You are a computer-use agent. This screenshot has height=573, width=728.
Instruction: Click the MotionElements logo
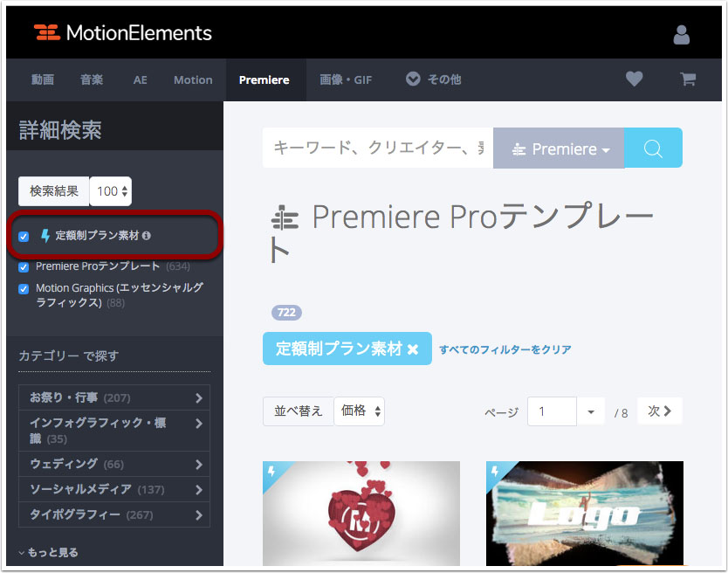(122, 32)
